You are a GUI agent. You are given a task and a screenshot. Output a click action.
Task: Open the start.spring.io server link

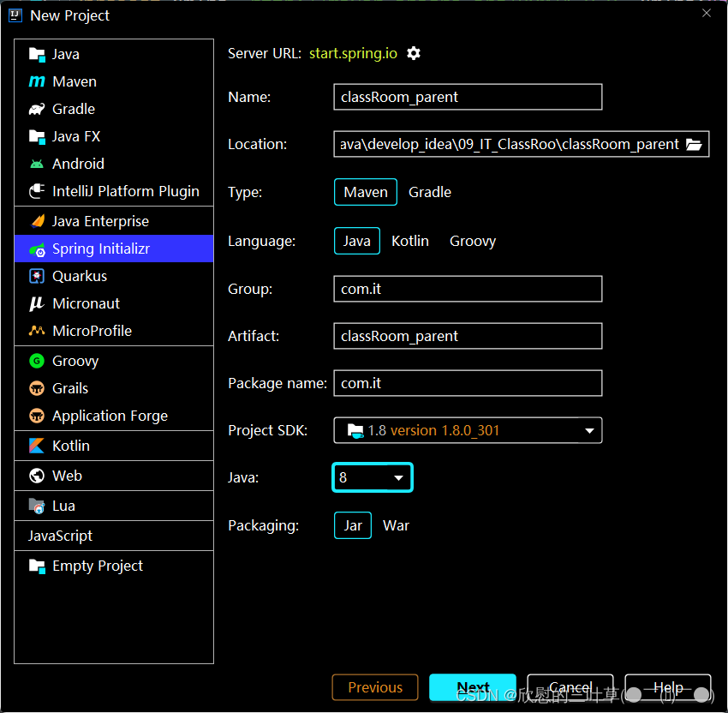[353, 53]
